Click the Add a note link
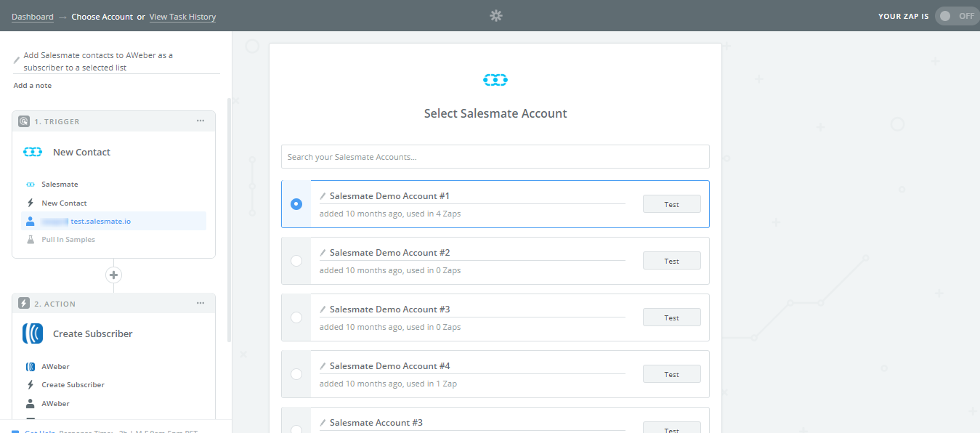The image size is (980, 433). click(x=33, y=86)
